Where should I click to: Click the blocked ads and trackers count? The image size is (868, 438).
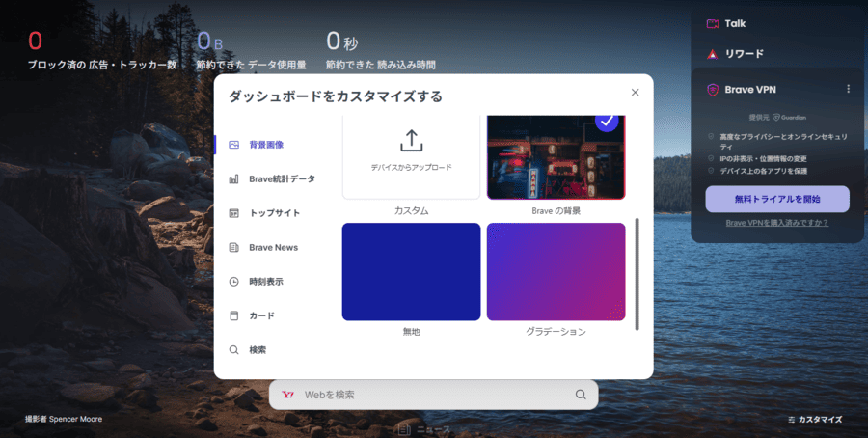coord(35,41)
